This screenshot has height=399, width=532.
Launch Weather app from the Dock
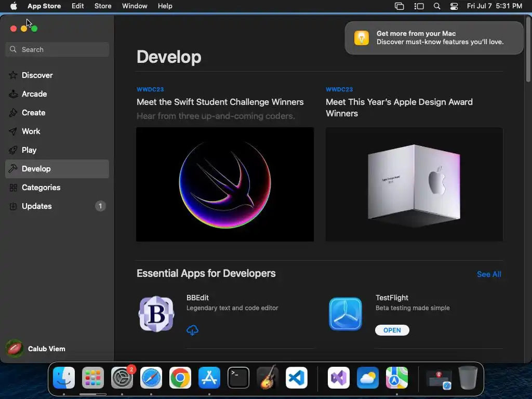pyautogui.click(x=368, y=378)
